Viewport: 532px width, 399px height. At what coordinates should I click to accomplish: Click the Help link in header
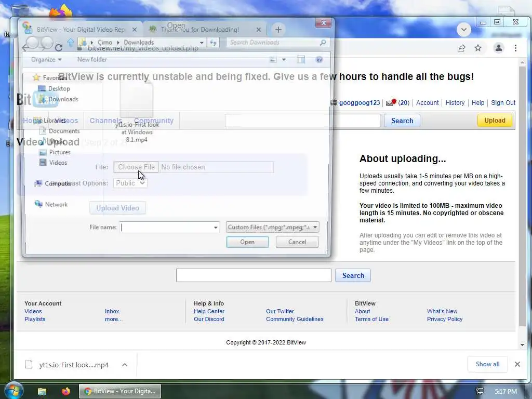tap(478, 103)
